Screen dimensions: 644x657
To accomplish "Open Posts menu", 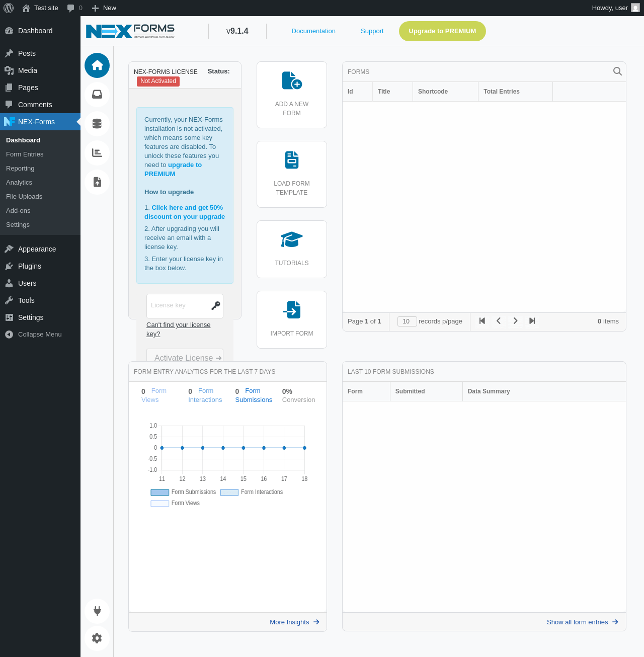I will [x=40, y=53].
